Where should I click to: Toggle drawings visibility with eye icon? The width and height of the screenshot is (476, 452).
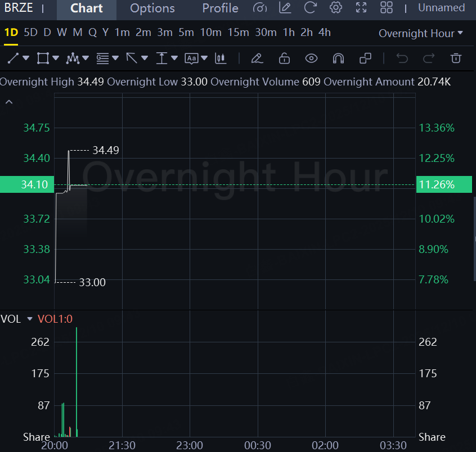[x=311, y=58]
